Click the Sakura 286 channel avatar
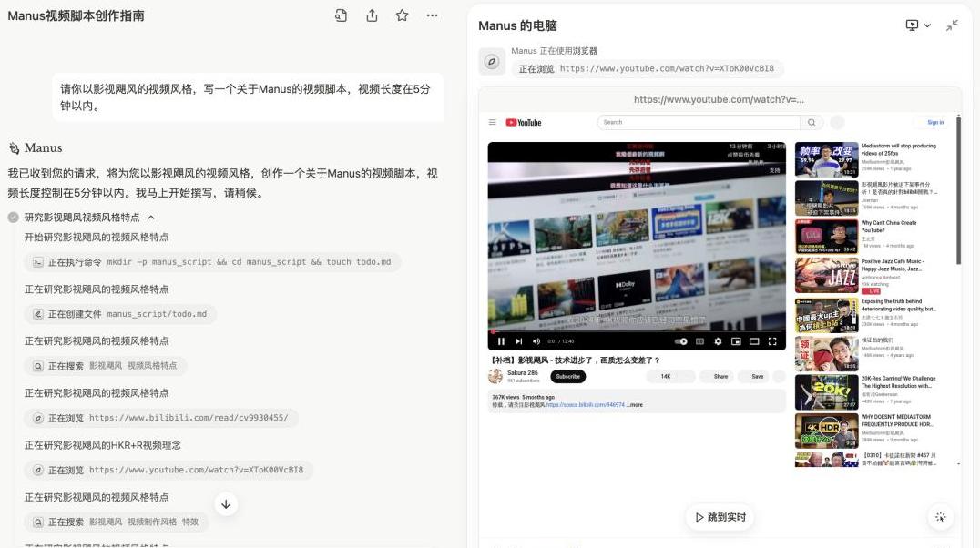 [x=495, y=376]
